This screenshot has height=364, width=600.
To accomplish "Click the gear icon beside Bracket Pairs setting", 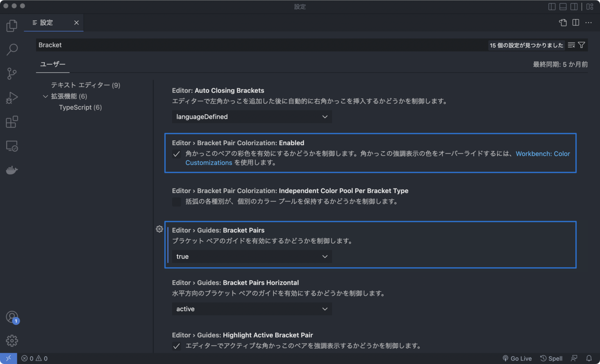I will point(159,229).
